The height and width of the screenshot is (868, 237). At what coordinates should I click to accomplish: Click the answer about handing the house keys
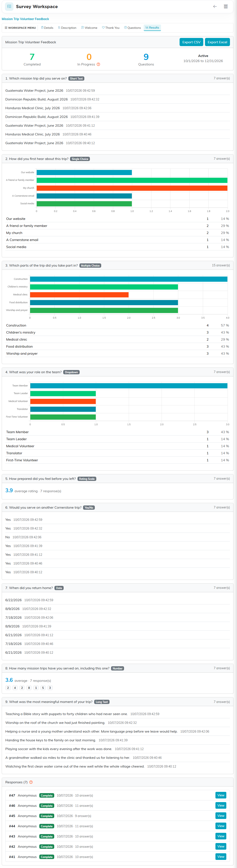pos(51,740)
